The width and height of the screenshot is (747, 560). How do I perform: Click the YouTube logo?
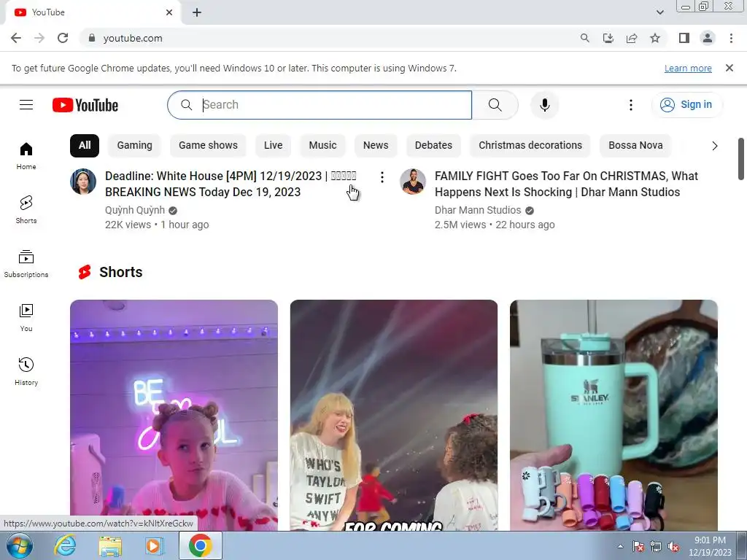tap(85, 105)
